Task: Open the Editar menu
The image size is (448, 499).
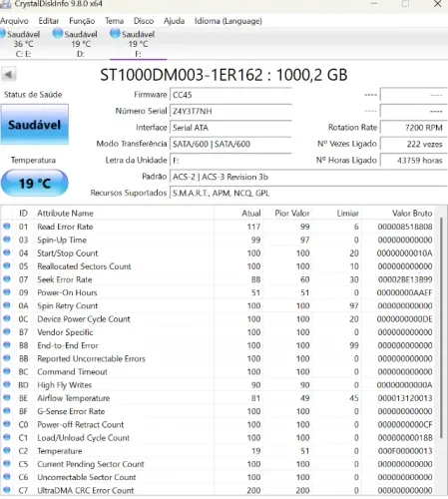Action: pyautogui.click(x=49, y=21)
